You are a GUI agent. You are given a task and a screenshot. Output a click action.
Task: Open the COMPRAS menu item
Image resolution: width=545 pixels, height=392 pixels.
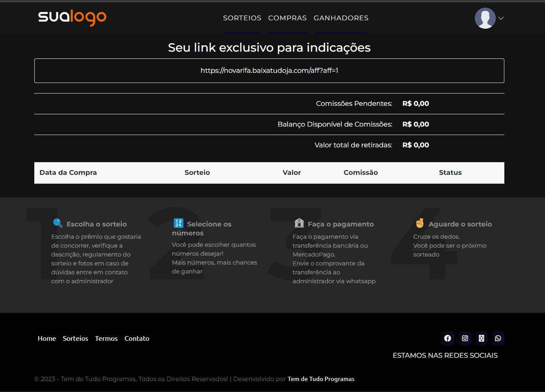point(288,18)
